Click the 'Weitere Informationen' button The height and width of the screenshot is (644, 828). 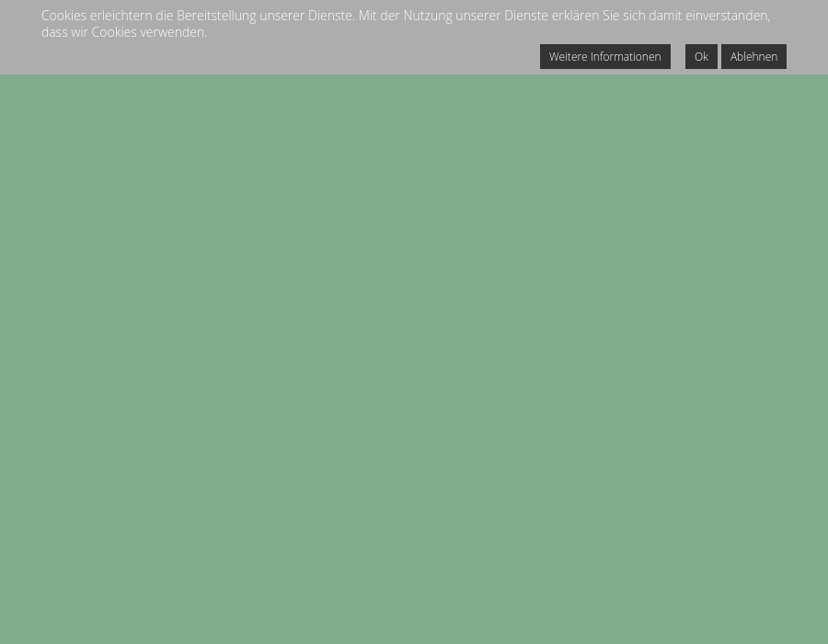coord(604,56)
